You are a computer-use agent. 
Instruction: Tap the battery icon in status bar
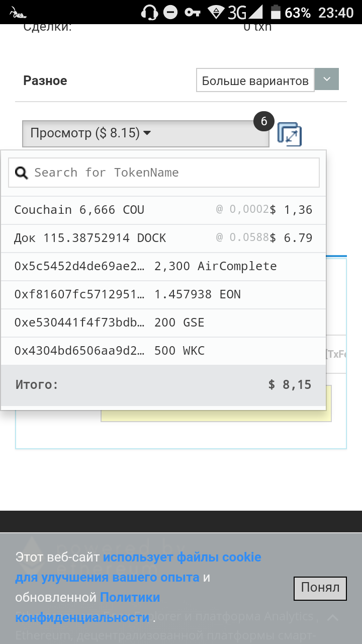[x=276, y=12]
